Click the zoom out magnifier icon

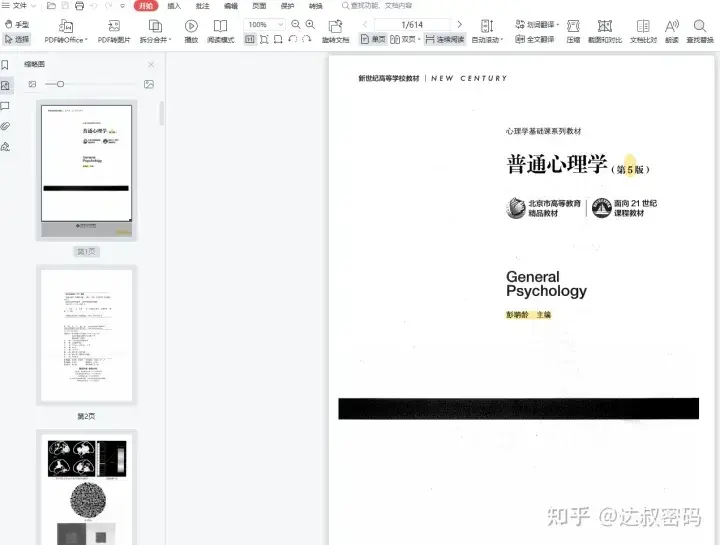tap(296, 24)
